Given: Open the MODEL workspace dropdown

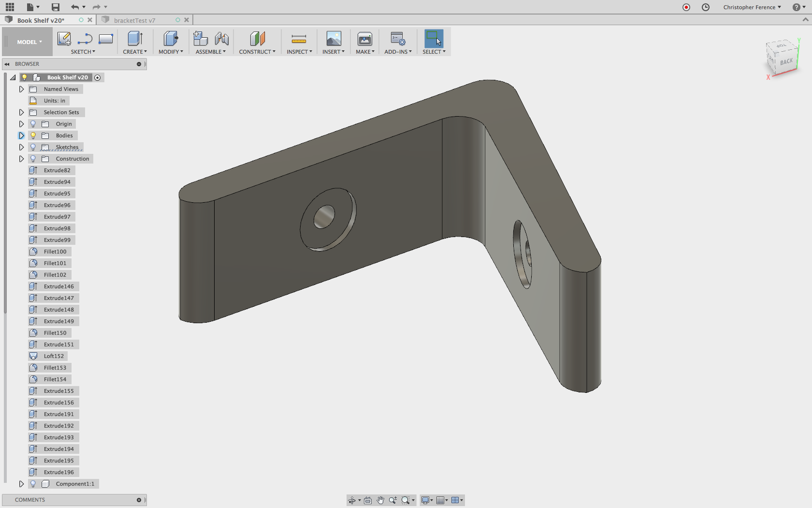Looking at the screenshot, I should pyautogui.click(x=27, y=42).
